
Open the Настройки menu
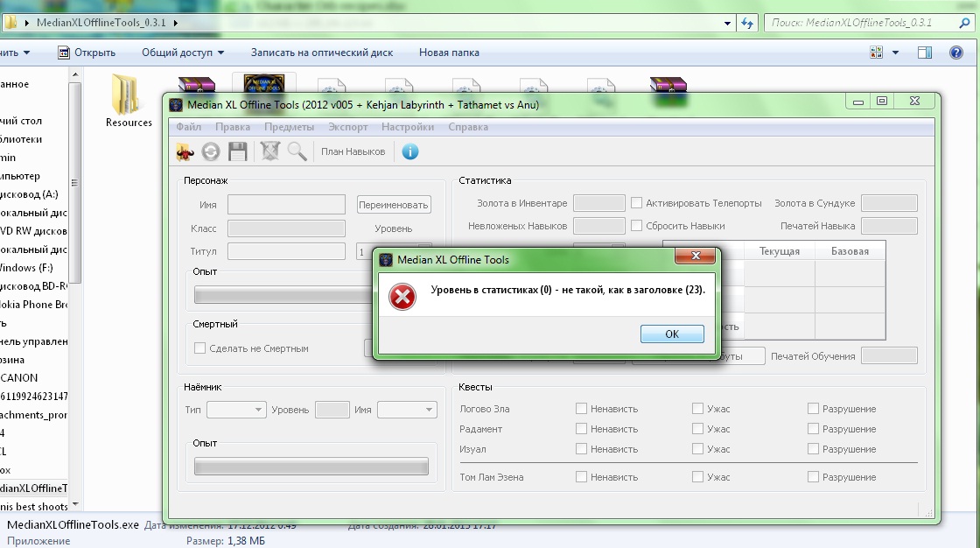click(x=408, y=127)
